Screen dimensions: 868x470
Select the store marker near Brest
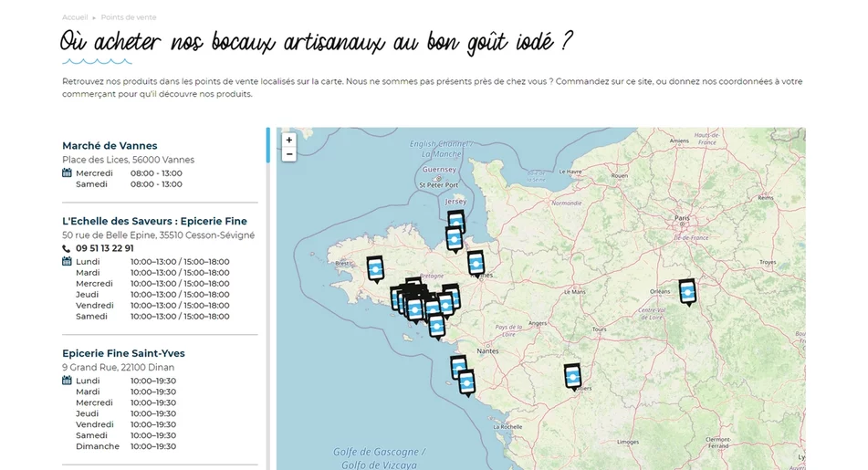(x=375, y=268)
